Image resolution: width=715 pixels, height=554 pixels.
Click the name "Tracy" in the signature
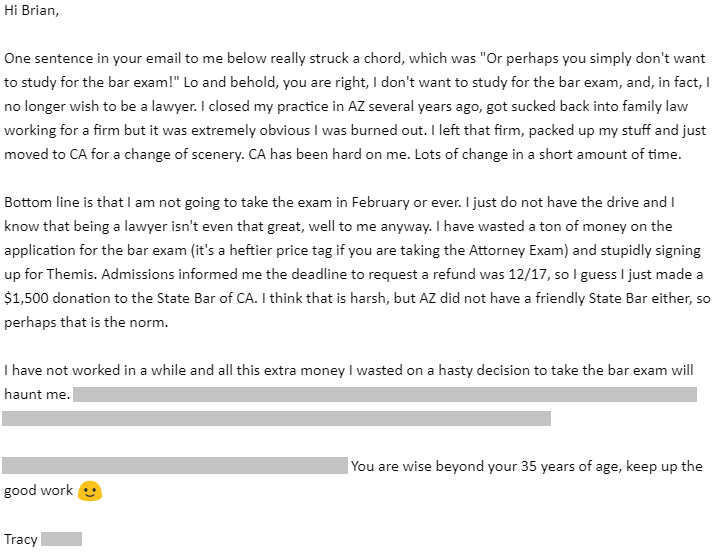[21, 539]
